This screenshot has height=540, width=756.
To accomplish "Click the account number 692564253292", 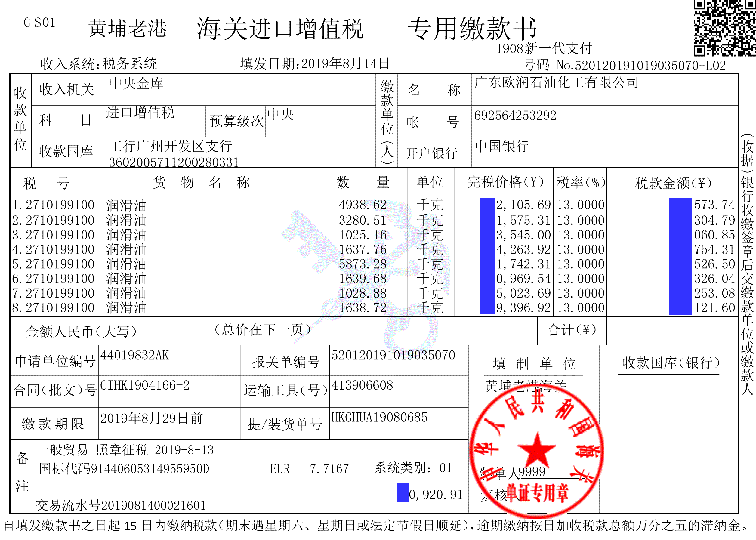I will click(x=515, y=116).
